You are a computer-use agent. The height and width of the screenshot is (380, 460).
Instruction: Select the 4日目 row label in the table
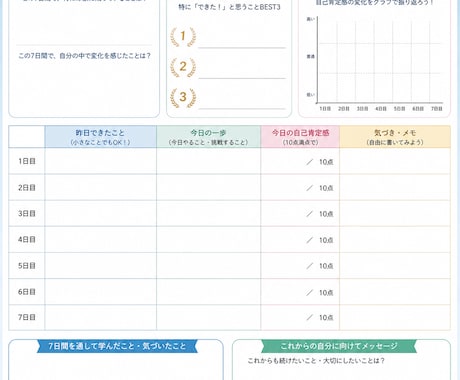tap(27, 239)
